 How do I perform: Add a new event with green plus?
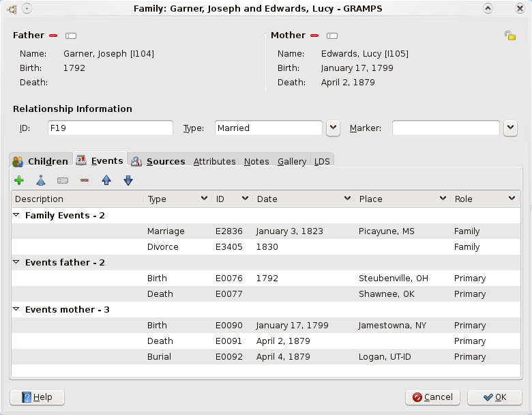click(x=19, y=180)
